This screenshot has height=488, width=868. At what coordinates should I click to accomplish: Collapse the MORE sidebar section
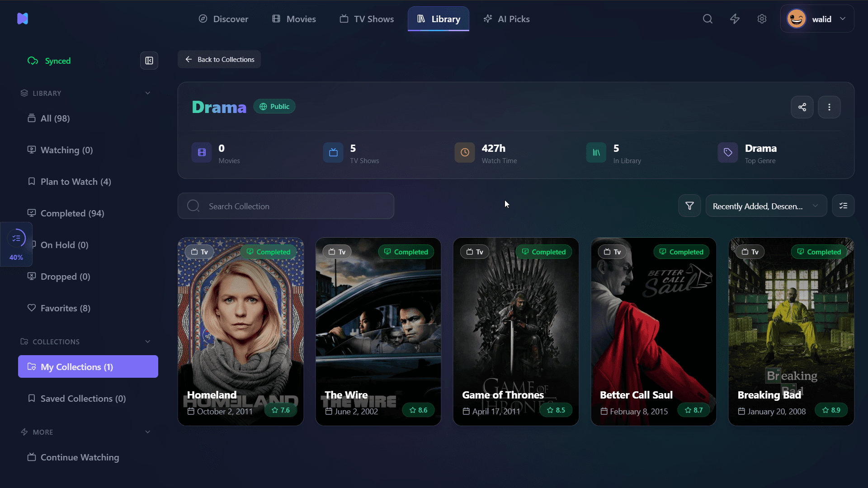[147, 432]
